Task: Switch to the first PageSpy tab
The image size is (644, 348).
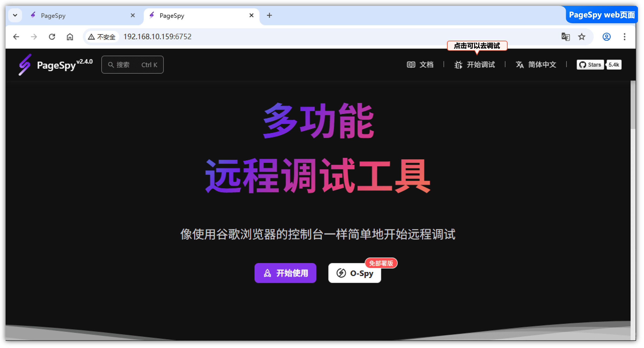Action: [80, 16]
